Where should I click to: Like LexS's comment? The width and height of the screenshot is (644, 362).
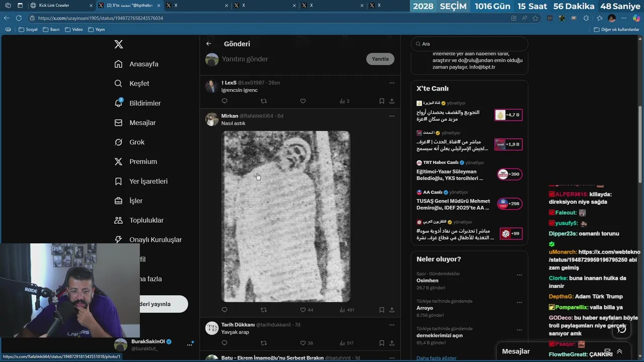point(303,101)
